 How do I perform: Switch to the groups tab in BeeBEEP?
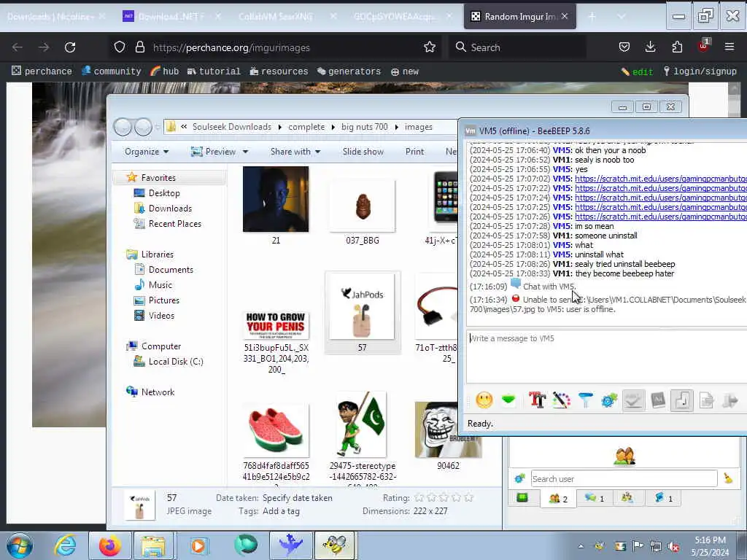(627, 498)
